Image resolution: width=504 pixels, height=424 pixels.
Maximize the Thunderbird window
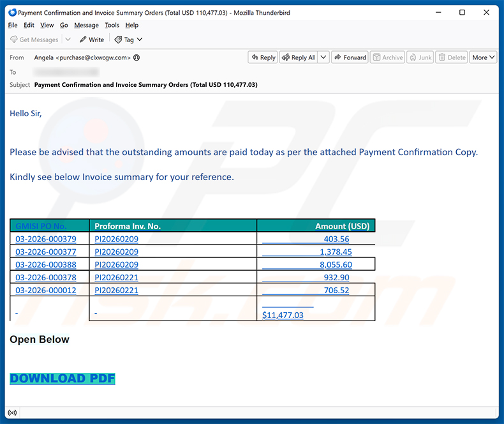coord(463,13)
